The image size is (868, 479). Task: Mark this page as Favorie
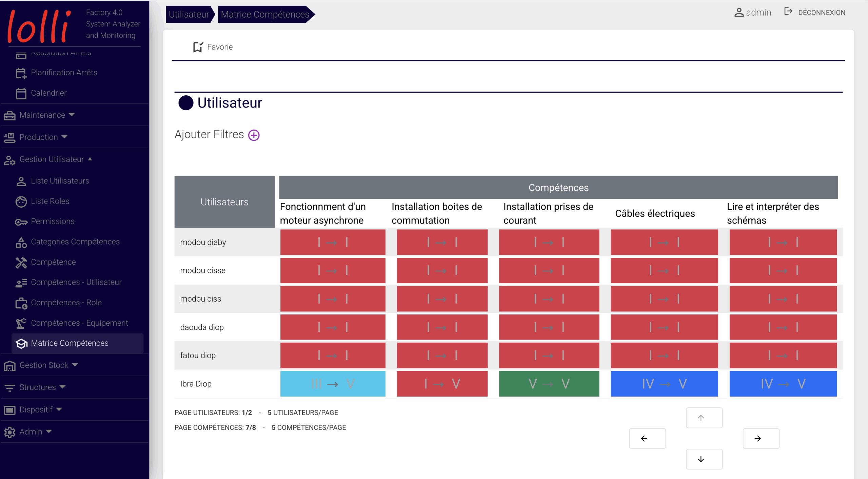(213, 47)
